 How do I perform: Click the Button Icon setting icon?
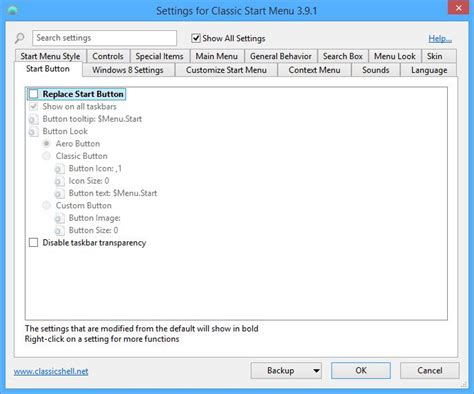tap(60, 169)
